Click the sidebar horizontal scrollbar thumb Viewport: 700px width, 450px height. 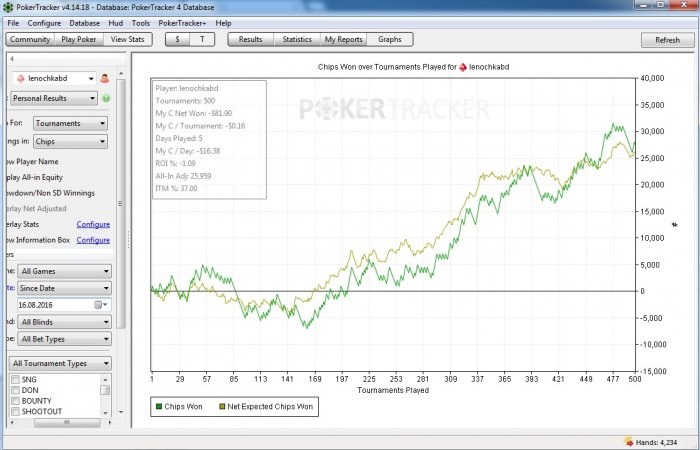67,422
